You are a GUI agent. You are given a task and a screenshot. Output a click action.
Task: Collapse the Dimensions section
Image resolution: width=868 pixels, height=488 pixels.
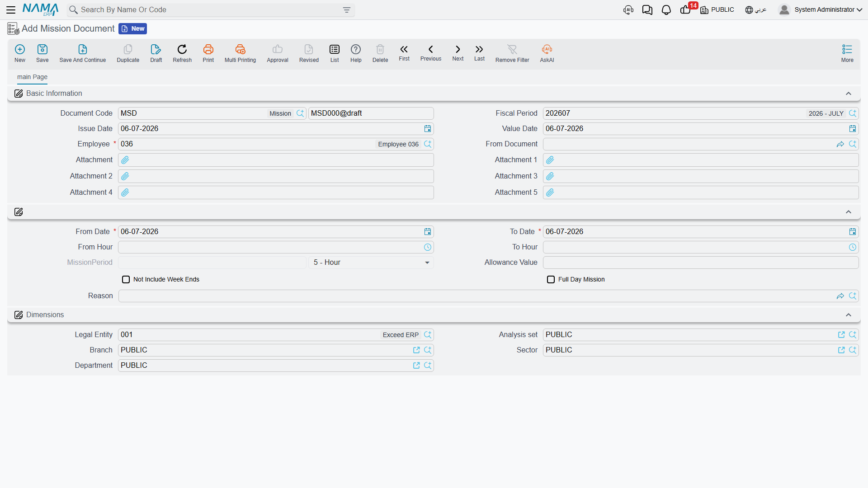pyautogui.click(x=849, y=315)
